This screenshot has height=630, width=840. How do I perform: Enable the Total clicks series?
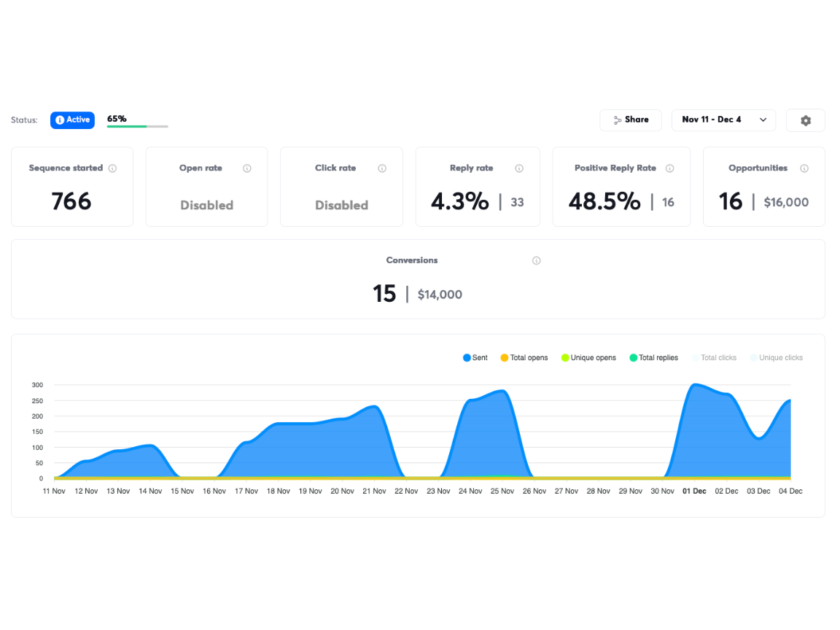715,357
